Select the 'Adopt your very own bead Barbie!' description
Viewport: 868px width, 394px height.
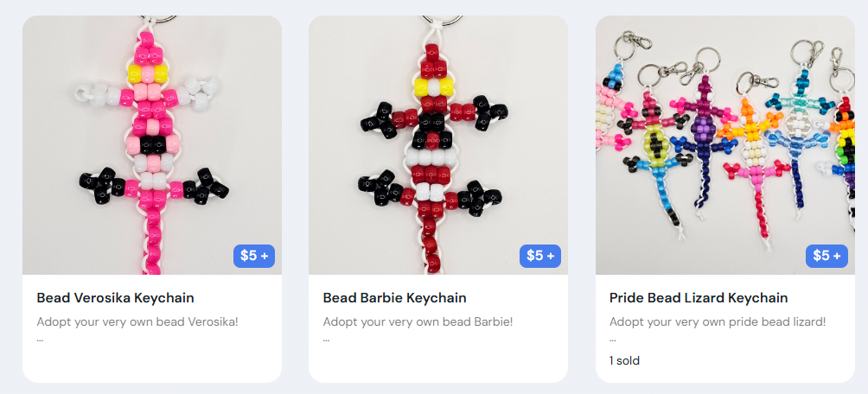(x=418, y=321)
